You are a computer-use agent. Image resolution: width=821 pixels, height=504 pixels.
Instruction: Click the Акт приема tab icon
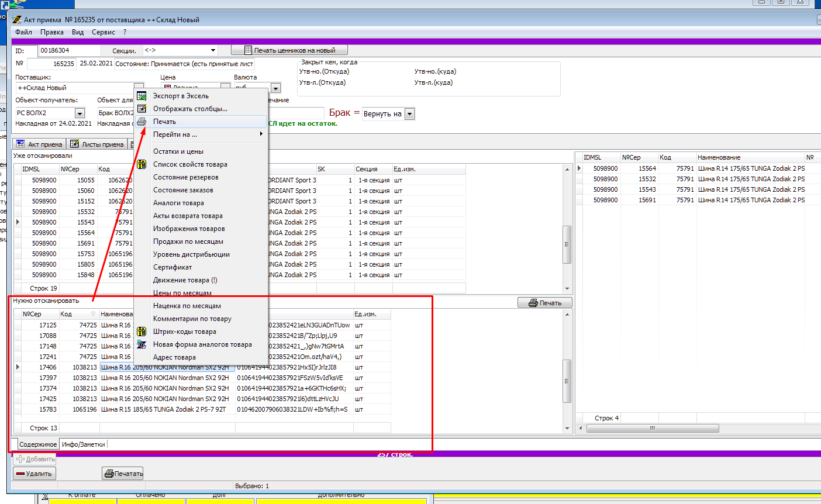21,144
